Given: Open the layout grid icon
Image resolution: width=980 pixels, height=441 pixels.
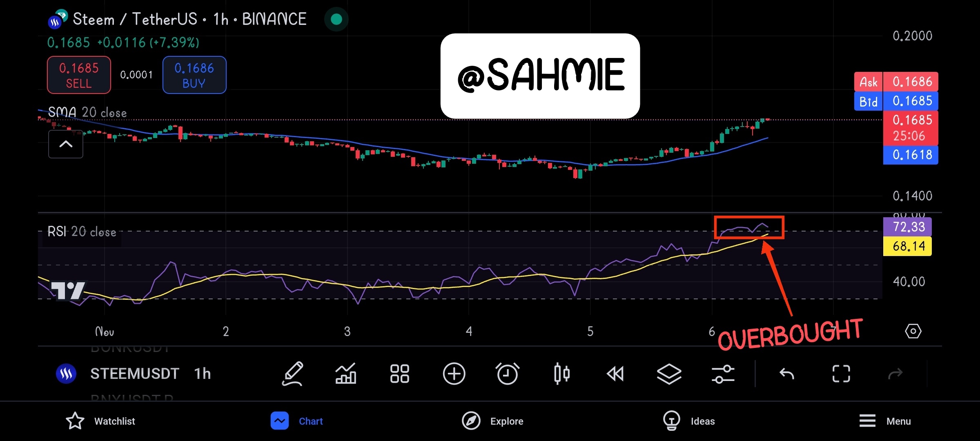Looking at the screenshot, I should [x=399, y=374].
